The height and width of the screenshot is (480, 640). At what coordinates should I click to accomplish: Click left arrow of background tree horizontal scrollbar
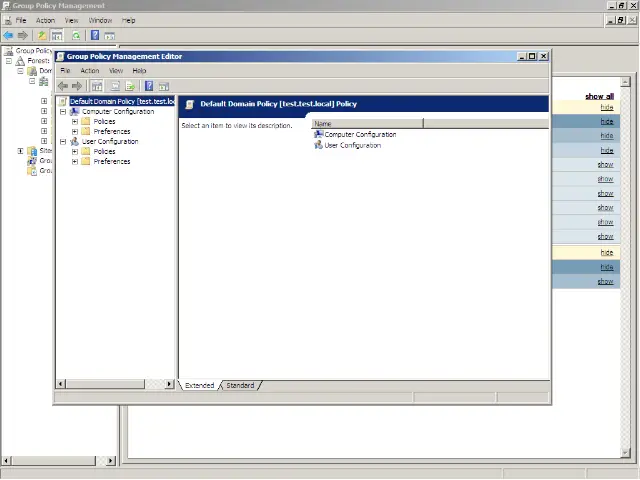point(6,461)
